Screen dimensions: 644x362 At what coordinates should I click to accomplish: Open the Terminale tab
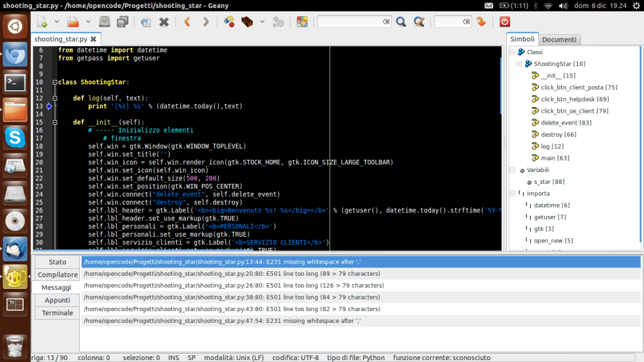(x=57, y=313)
